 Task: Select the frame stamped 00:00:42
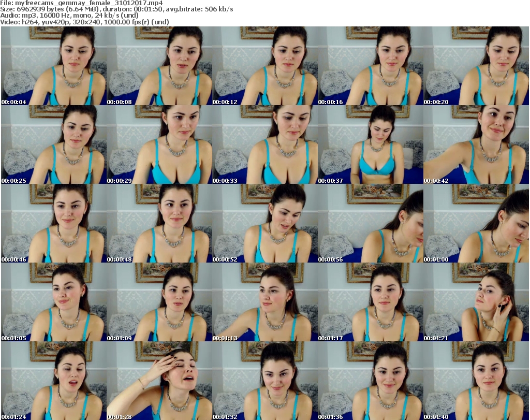[476, 144]
